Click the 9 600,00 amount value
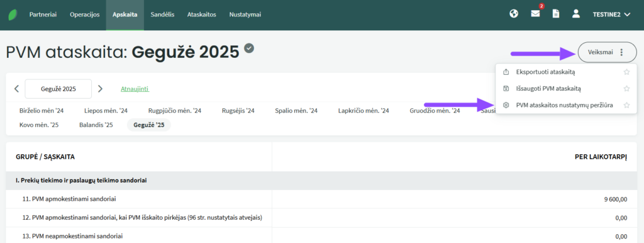This screenshot has height=243, width=644. pyautogui.click(x=615, y=200)
